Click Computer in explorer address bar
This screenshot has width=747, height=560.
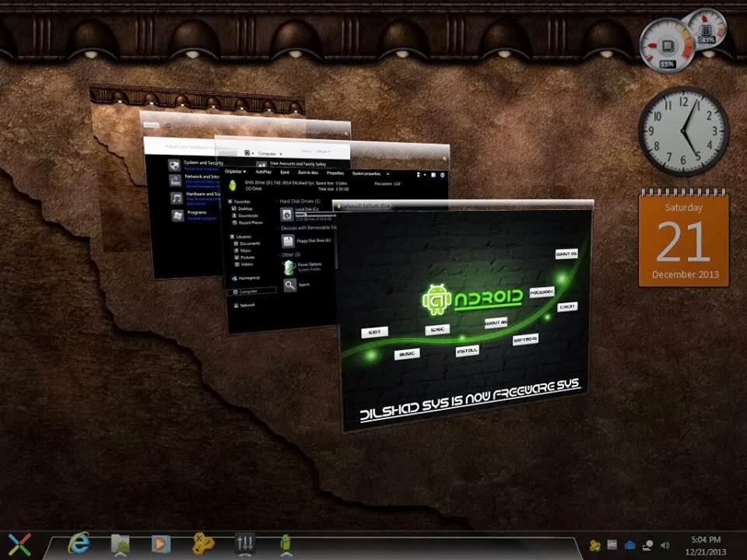(x=267, y=154)
